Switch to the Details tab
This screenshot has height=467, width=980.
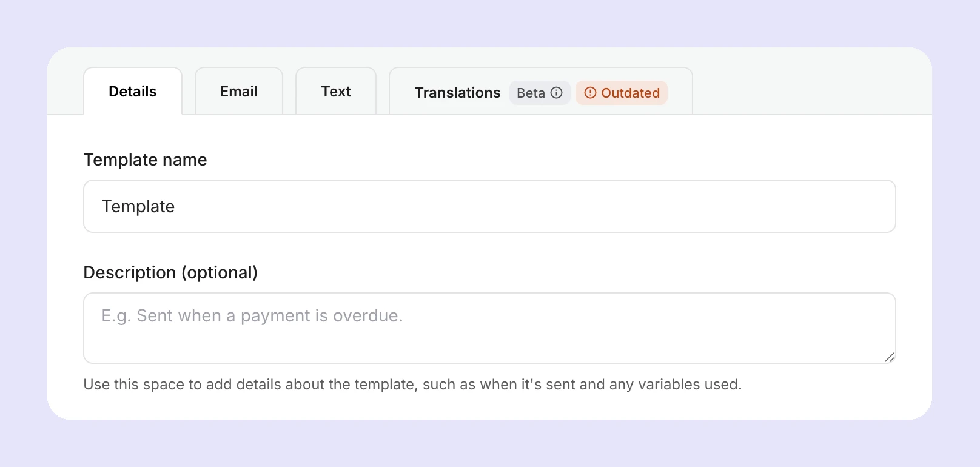(133, 91)
